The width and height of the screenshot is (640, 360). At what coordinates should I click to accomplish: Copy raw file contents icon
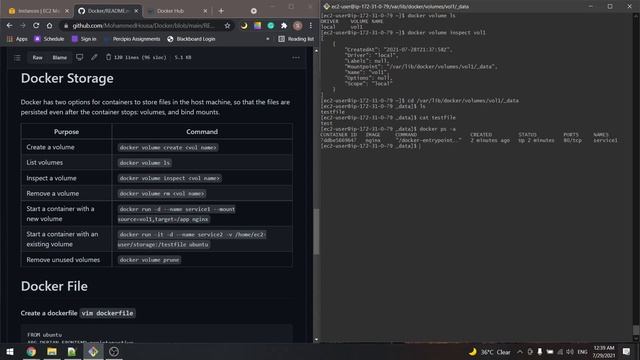108,57
